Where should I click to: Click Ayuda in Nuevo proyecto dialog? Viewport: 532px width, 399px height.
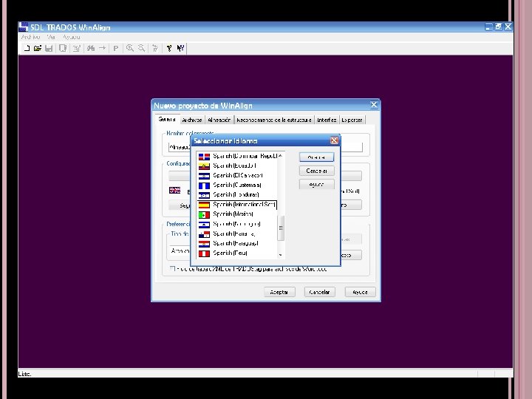[360, 292]
